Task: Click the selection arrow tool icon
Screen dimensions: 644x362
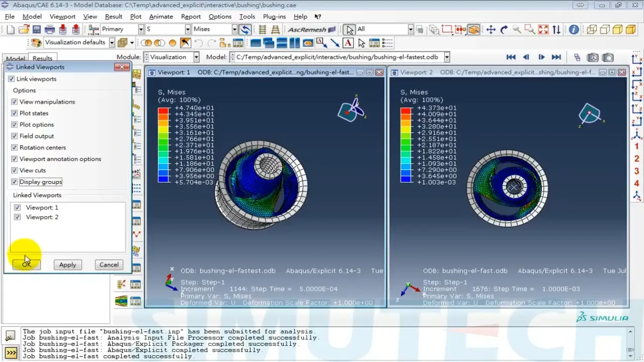Action: [349, 29]
